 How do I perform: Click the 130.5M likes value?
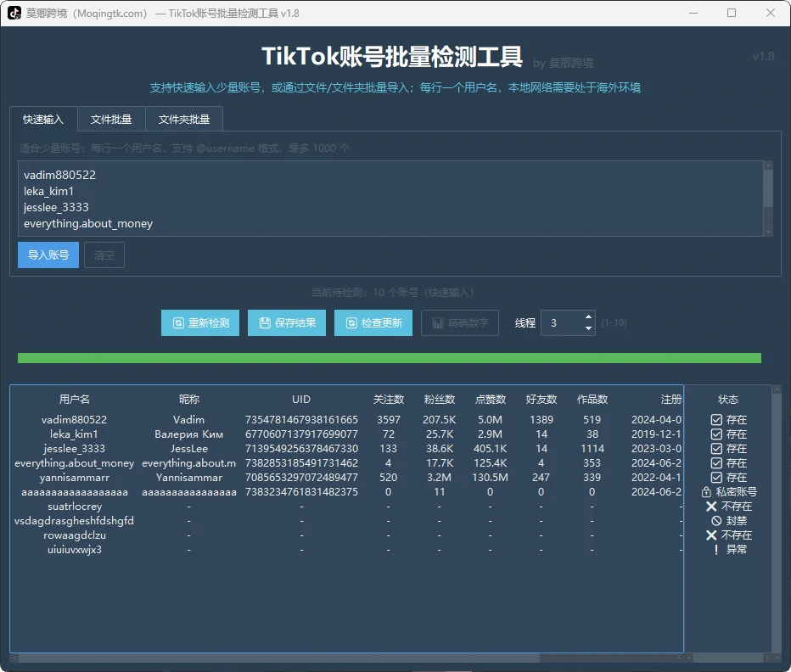point(491,477)
